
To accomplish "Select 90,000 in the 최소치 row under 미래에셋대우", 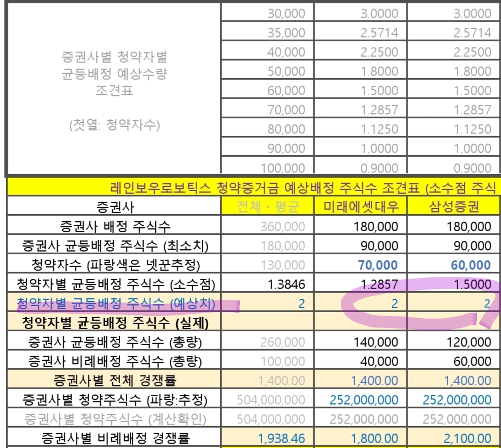I will 361,244.
